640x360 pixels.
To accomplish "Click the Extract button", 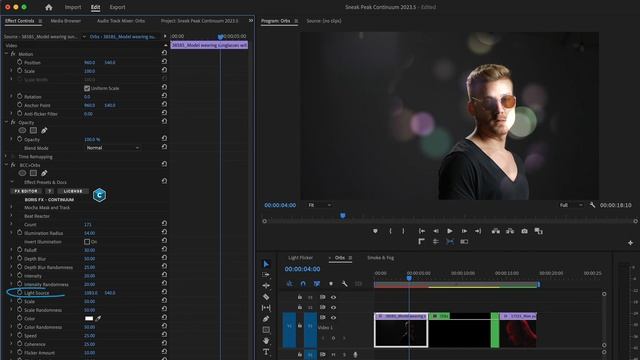I will point(510,231).
